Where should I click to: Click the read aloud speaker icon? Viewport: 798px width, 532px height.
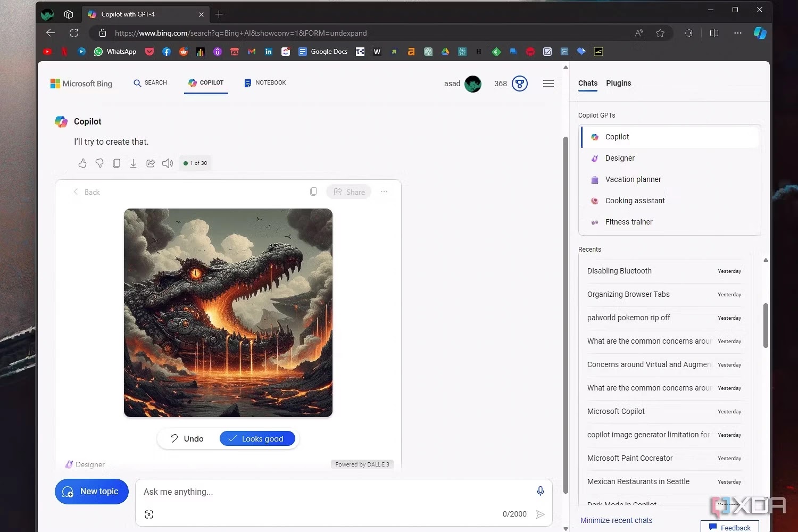click(x=168, y=163)
